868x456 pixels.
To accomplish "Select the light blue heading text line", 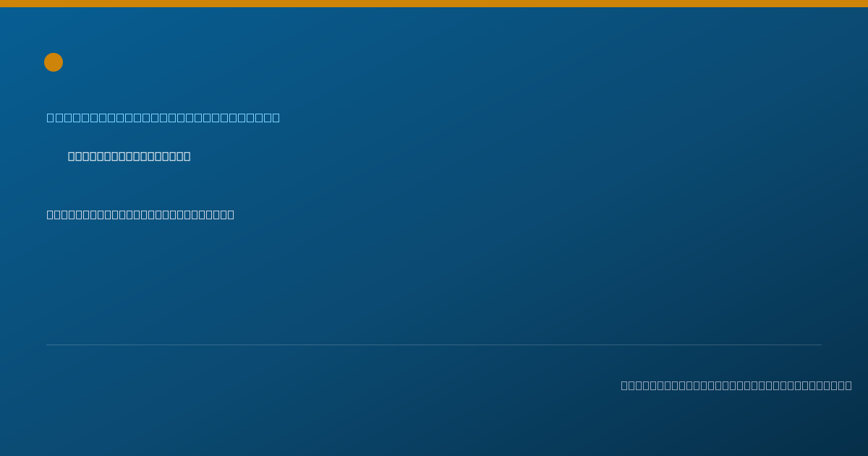I will point(163,117).
